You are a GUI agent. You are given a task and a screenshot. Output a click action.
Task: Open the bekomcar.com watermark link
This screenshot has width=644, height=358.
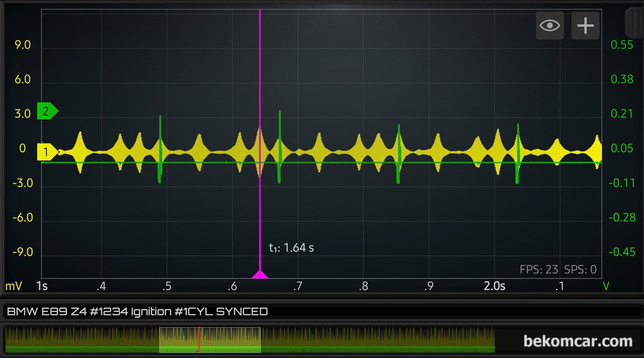click(x=578, y=341)
